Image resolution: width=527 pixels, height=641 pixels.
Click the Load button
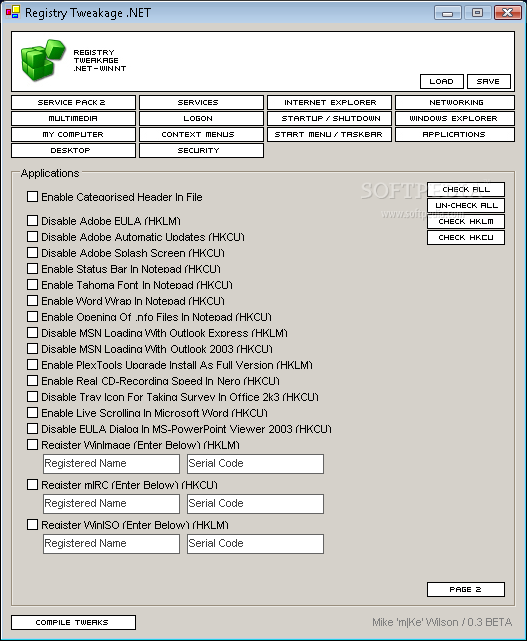click(442, 81)
